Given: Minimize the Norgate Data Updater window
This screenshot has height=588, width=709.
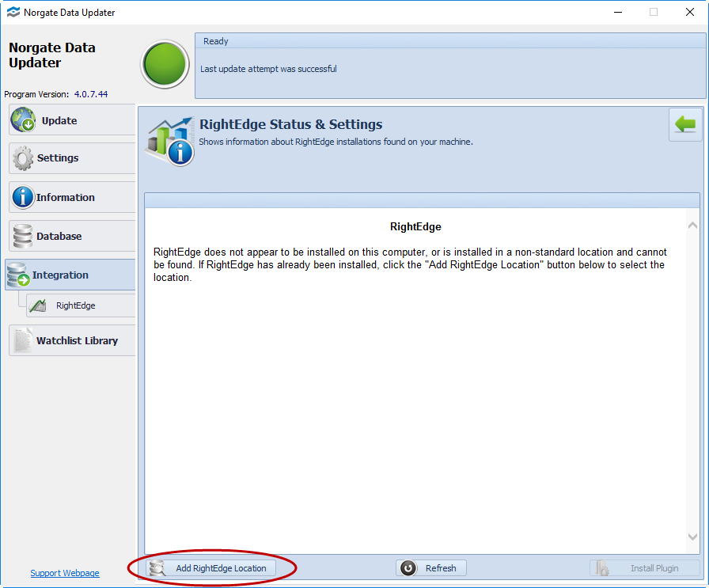Looking at the screenshot, I should 618,12.
